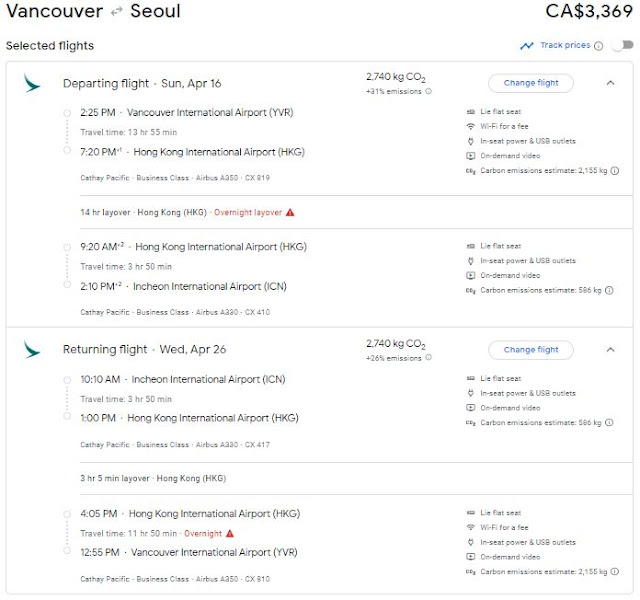The image size is (640, 600).
Task: Open the +26% emissions info icon
Action: pos(429,358)
